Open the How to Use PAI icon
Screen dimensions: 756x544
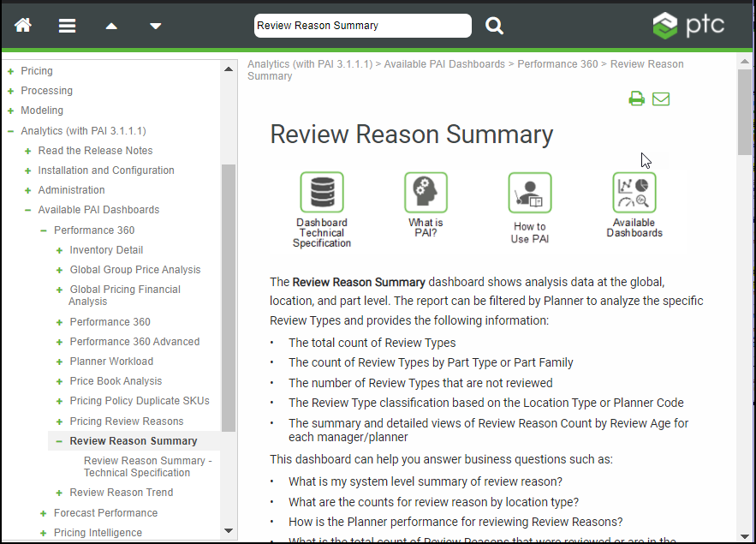click(x=530, y=193)
